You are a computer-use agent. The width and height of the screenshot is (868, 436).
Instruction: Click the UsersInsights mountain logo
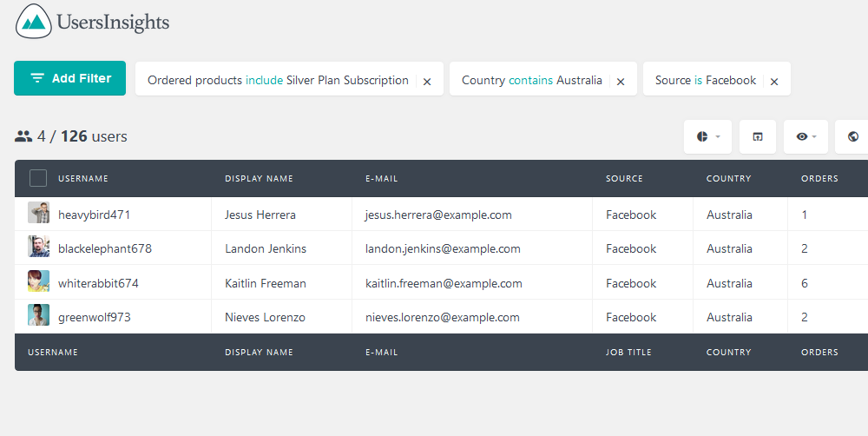pos(34,21)
